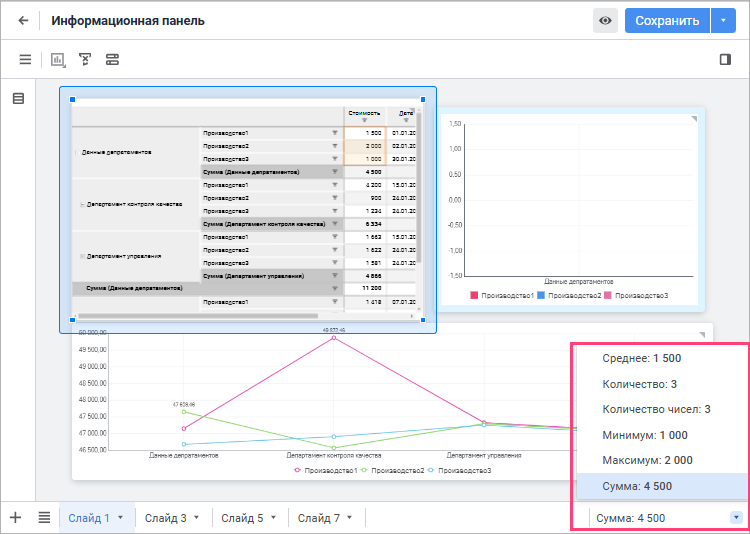Viewport: 750px width, 534px height.
Task: Click the blue Производство2 legend swatch in bar chart
Action: (541, 296)
